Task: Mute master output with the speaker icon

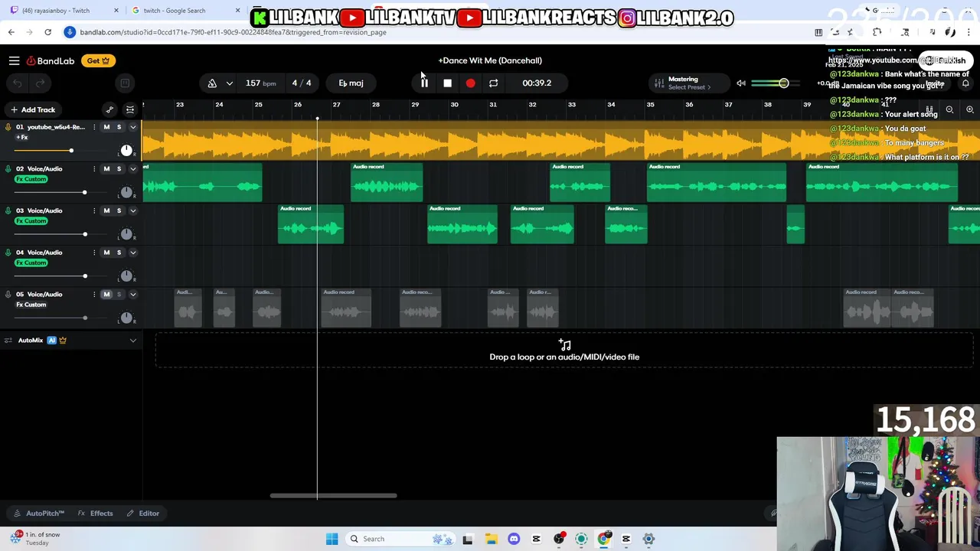Action: (x=740, y=83)
